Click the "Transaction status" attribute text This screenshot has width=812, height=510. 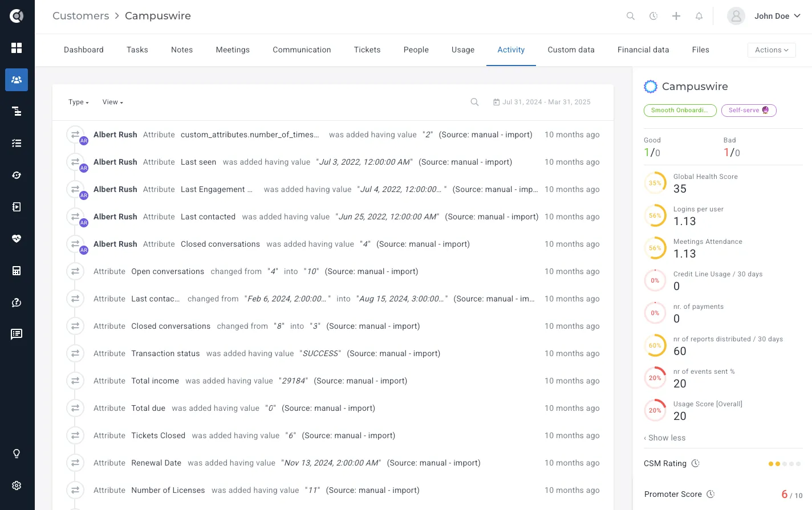click(165, 353)
